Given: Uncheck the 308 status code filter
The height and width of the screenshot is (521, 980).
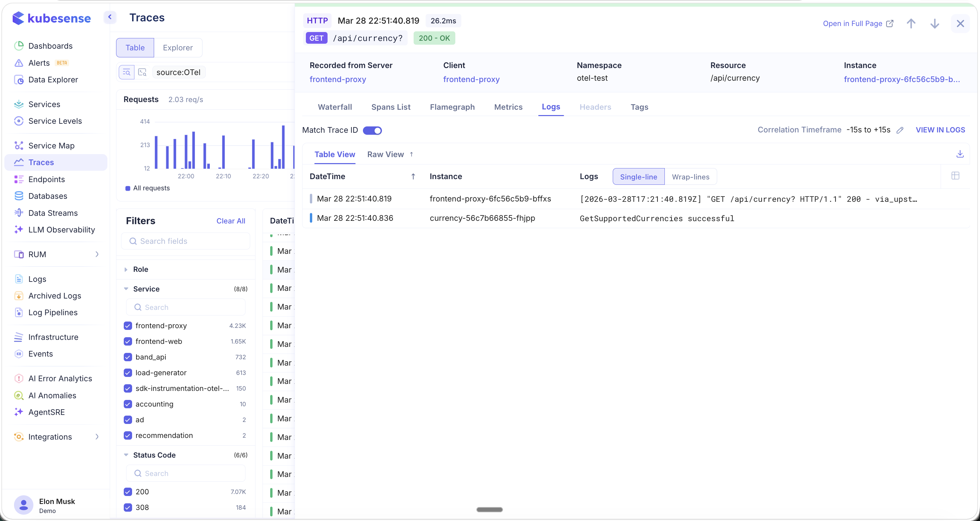Looking at the screenshot, I should point(128,507).
